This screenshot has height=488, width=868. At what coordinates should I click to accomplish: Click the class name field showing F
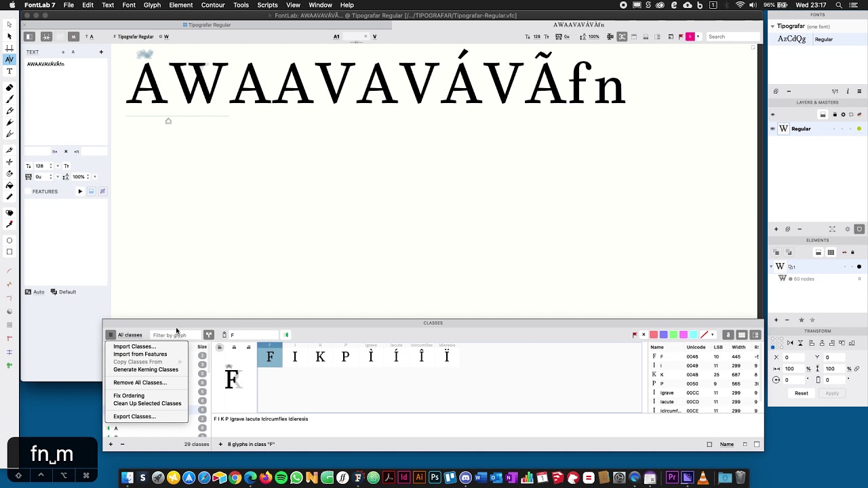253,335
